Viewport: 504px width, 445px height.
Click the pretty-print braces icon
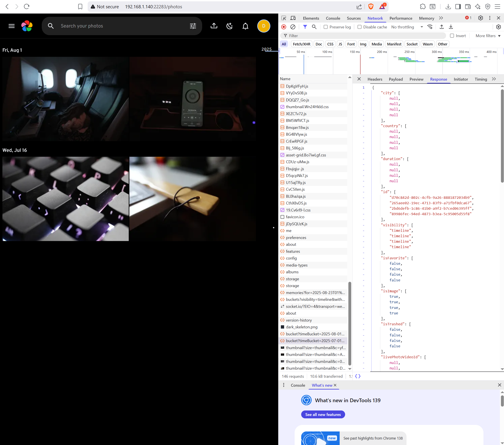pos(358,376)
